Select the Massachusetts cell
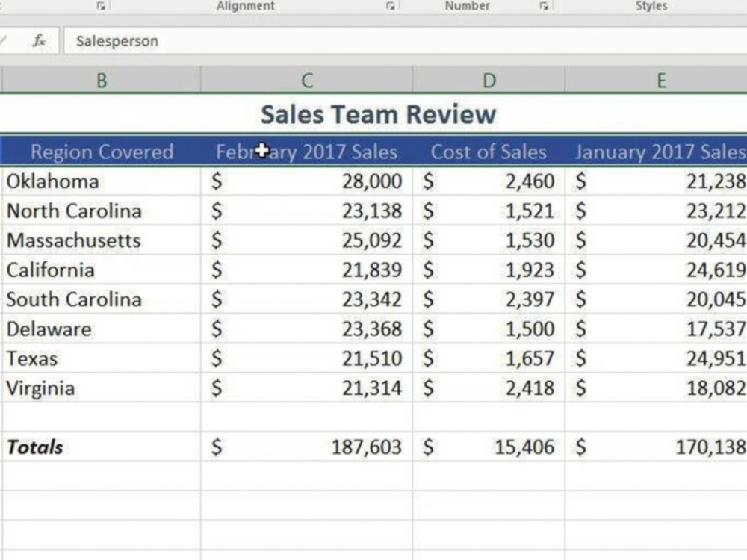The width and height of the screenshot is (747, 560). (102, 240)
